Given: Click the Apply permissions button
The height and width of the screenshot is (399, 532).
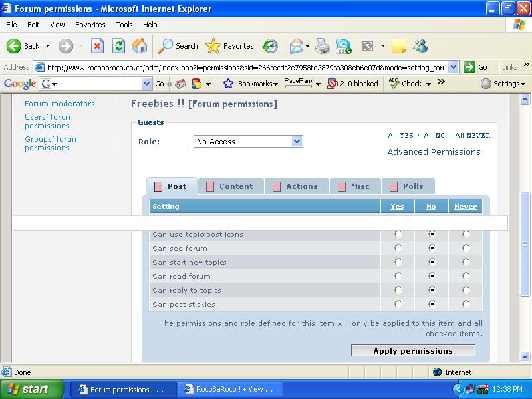Looking at the screenshot, I should coord(413,351).
